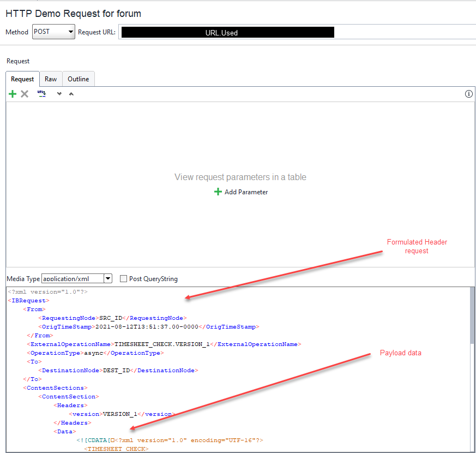The image size is (476, 453).
Task: Open the info icon in the parameter toolbar
Action: coord(468,94)
